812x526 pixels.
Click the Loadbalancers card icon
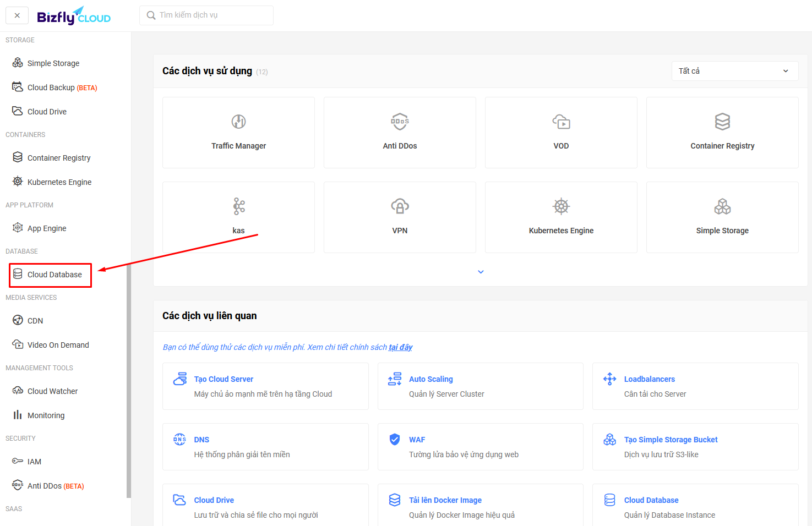coord(609,379)
